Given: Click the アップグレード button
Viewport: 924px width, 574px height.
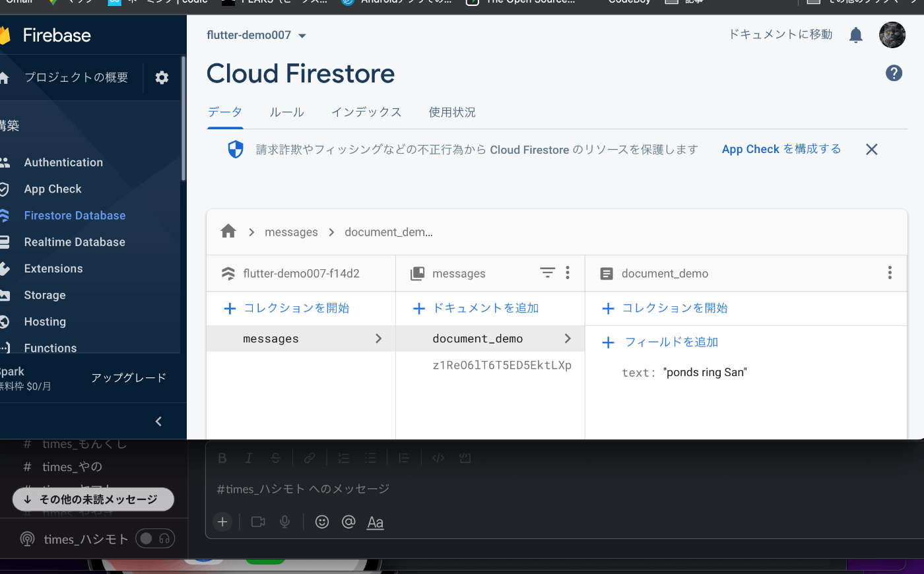Looking at the screenshot, I should 129,377.
